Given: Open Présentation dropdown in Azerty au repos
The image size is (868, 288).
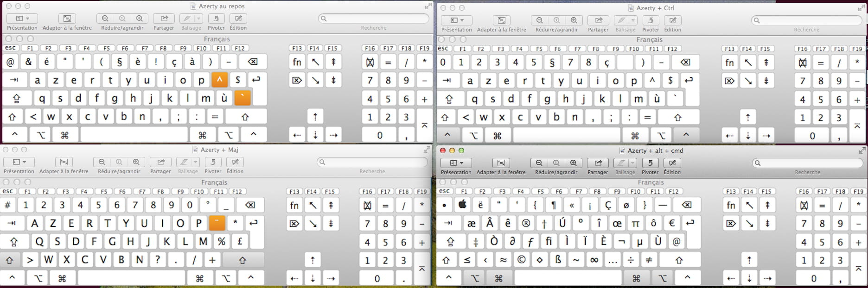Looking at the screenshot, I should [x=22, y=19].
